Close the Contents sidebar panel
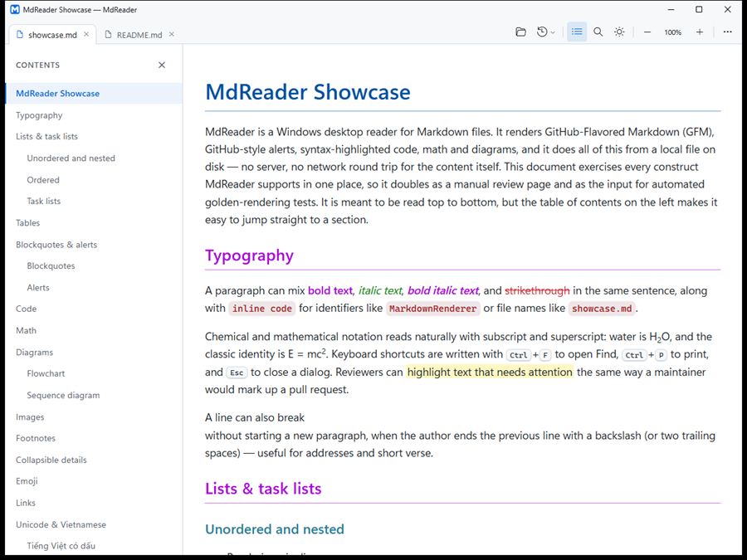 (162, 65)
